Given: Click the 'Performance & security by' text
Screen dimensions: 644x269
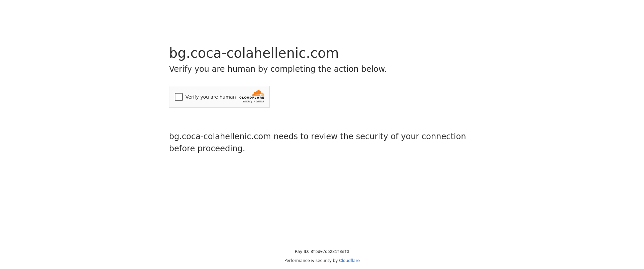Looking at the screenshot, I should click(x=311, y=261).
